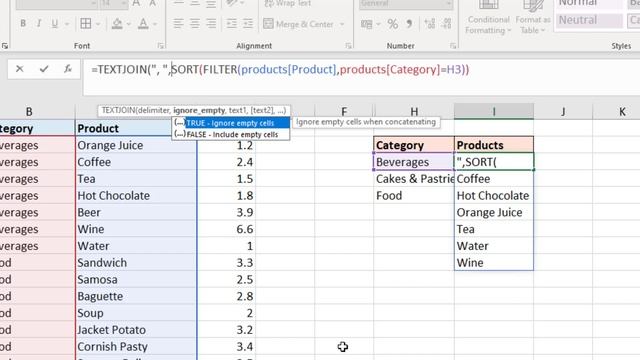Align text right
640x360 pixels.
[211, 24]
